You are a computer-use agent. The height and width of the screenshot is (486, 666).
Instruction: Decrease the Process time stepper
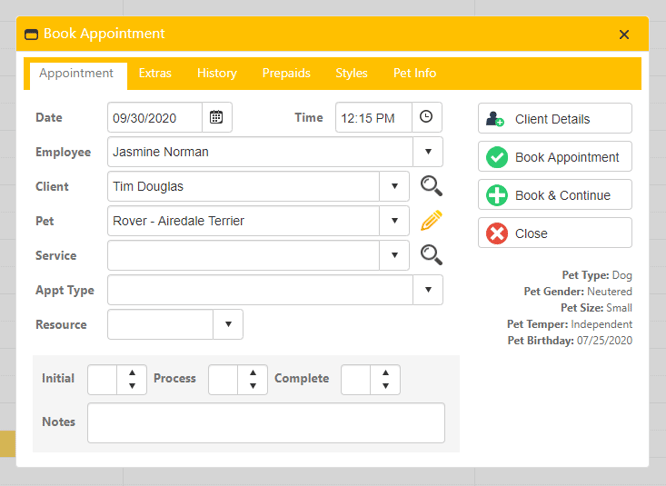pyautogui.click(x=253, y=386)
